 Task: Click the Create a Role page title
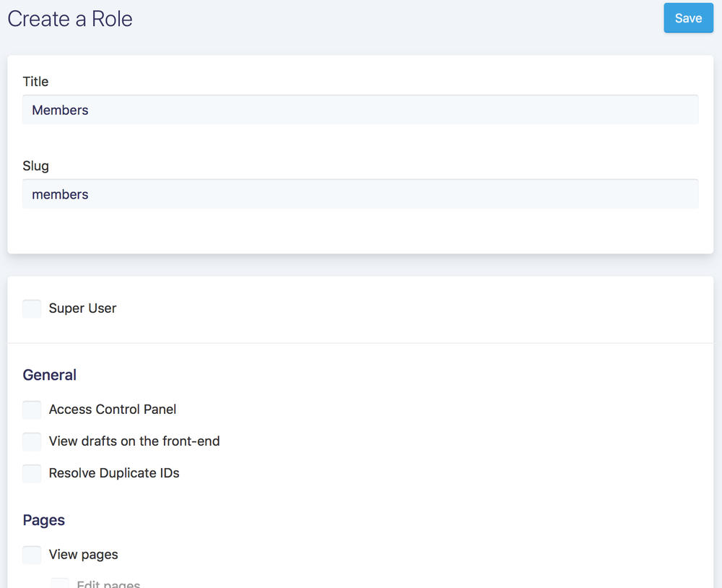click(69, 19)
